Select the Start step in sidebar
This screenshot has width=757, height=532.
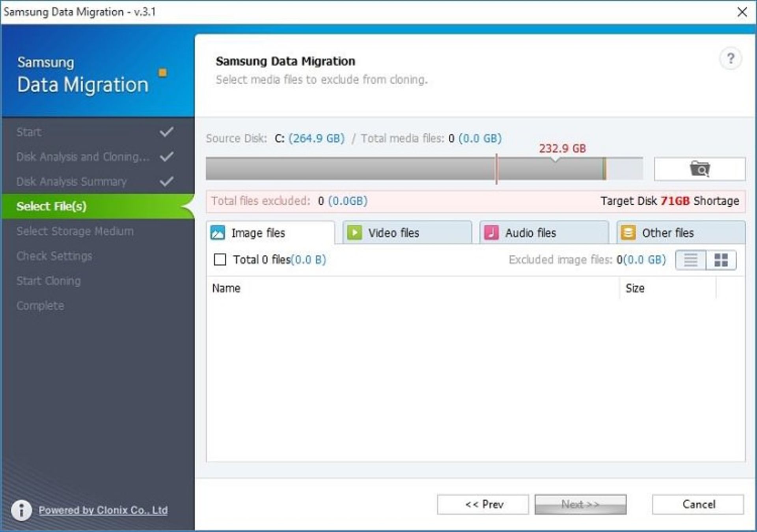coord(98,132)
